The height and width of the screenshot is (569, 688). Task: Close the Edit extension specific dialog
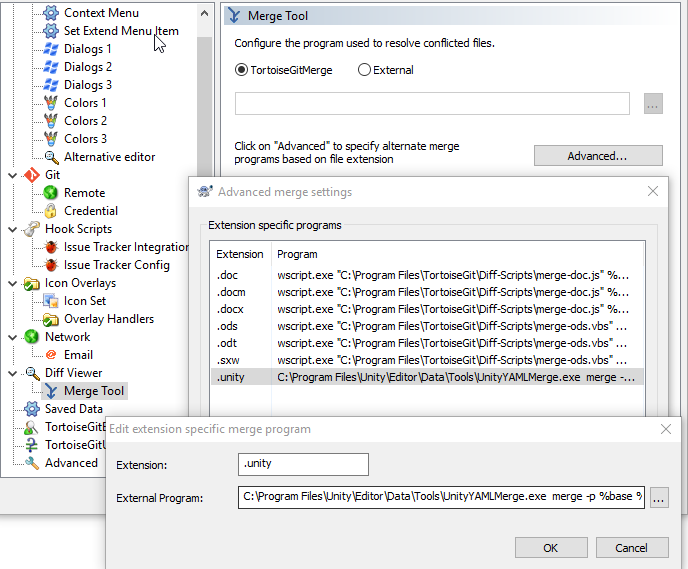[666, 429]
